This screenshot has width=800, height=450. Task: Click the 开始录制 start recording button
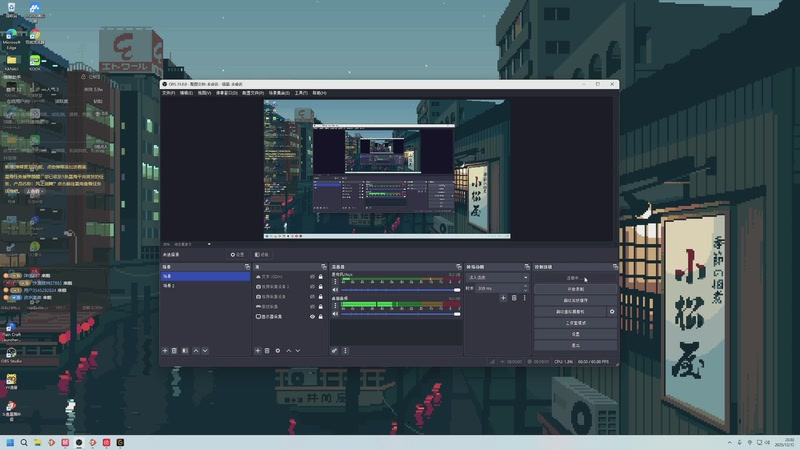tap(576, 289)
